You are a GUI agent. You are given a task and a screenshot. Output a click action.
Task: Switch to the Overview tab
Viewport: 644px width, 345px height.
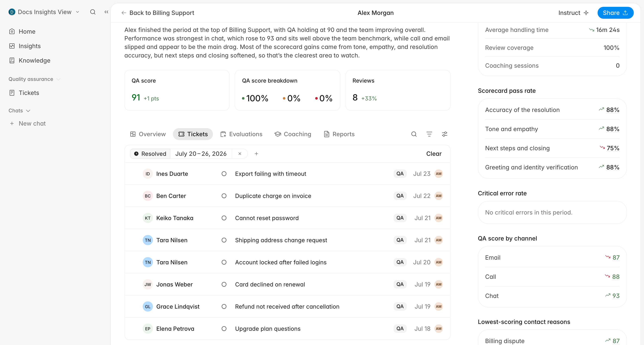point(148,134)
